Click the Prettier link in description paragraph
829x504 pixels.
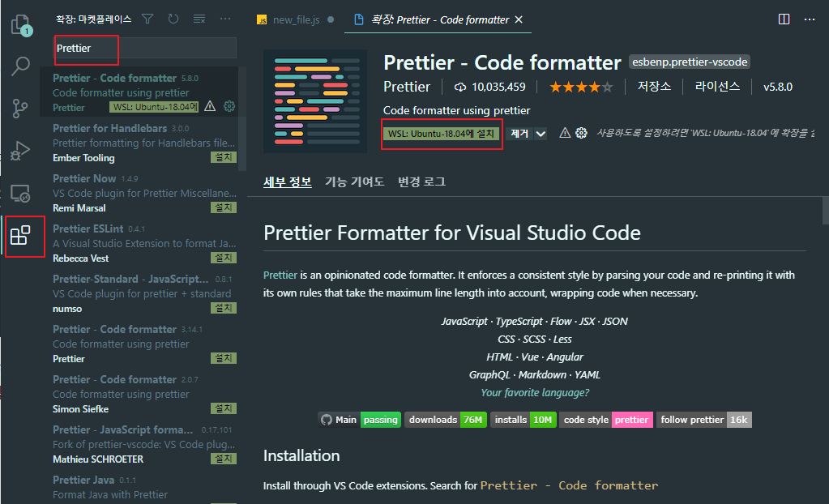[x=280, y=275]
